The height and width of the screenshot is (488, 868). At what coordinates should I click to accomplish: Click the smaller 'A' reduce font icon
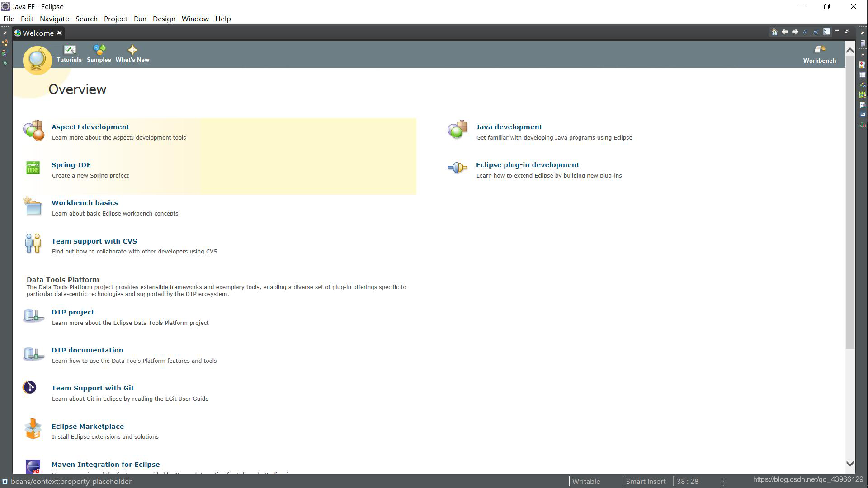pyautogui.click(x=805, y=32)
